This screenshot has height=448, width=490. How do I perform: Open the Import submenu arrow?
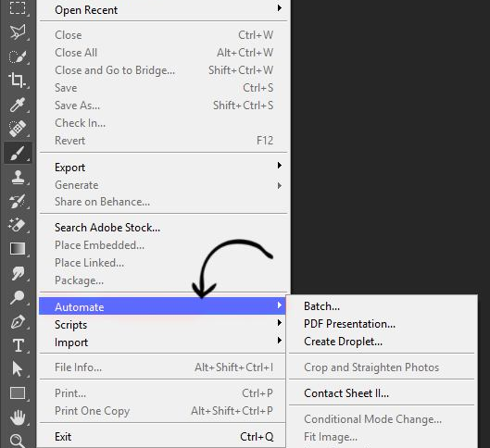(280, 341)
